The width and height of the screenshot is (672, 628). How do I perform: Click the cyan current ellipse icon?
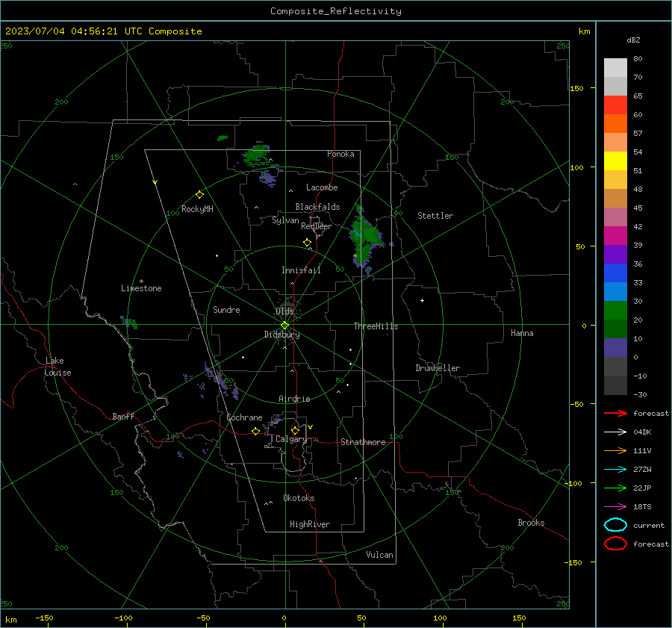615,525
